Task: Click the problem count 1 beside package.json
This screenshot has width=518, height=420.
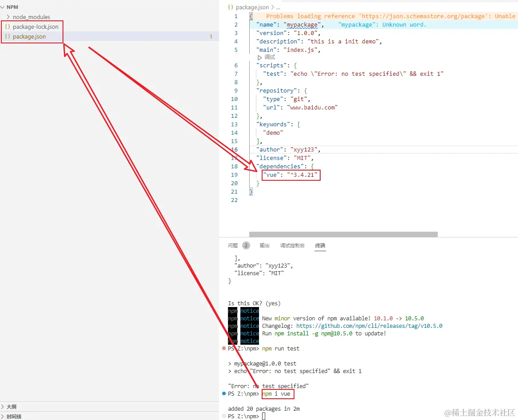Action: [x=211, y=37]
